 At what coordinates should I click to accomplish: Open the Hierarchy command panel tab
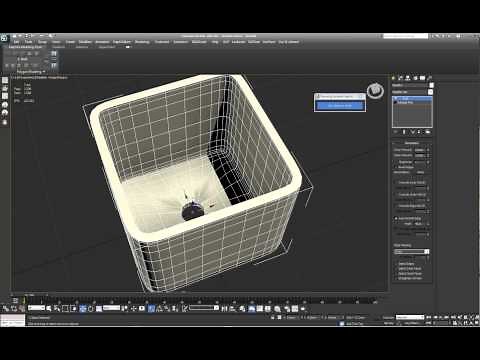tap(408, 78)
